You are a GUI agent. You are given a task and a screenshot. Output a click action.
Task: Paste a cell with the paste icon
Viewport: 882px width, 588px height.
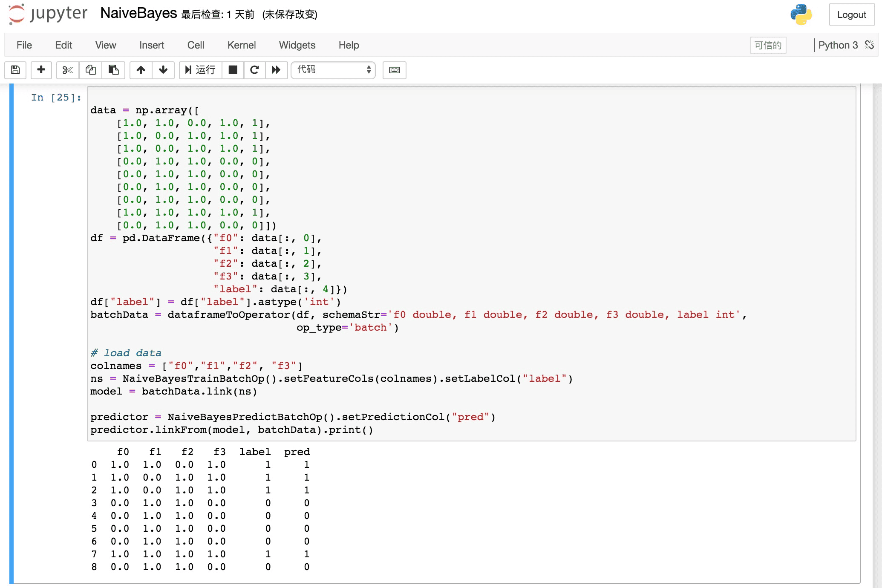point(113,70)
